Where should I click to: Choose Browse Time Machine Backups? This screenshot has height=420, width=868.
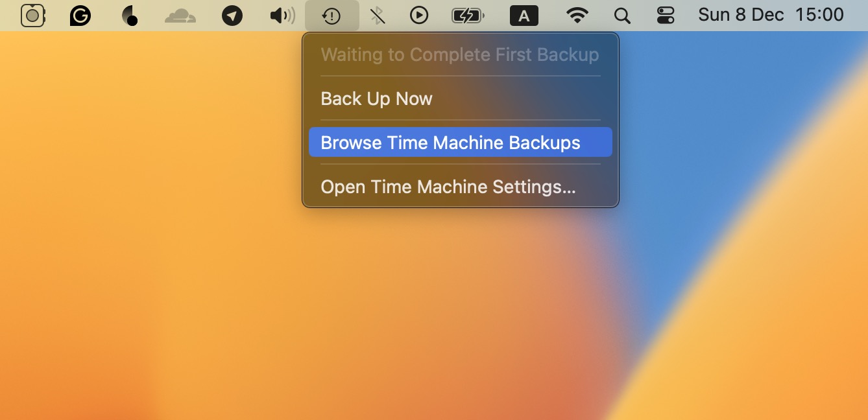461,143
